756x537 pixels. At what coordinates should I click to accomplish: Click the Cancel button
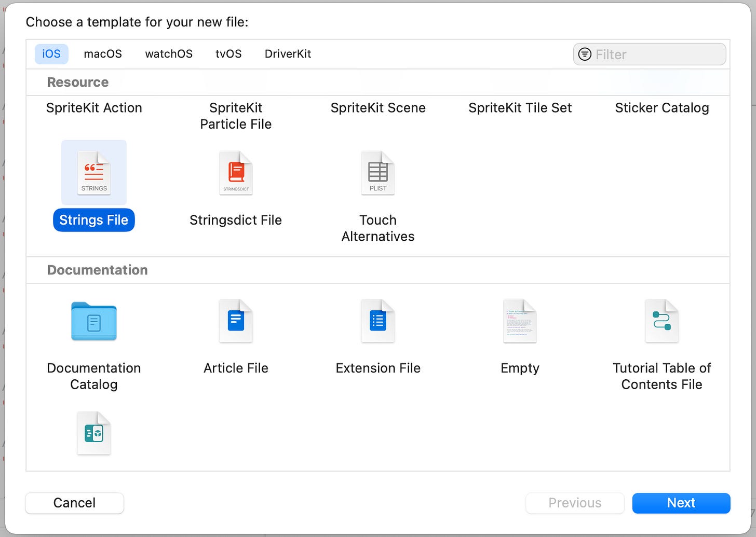pyautogui.click(x=74, y=503)
